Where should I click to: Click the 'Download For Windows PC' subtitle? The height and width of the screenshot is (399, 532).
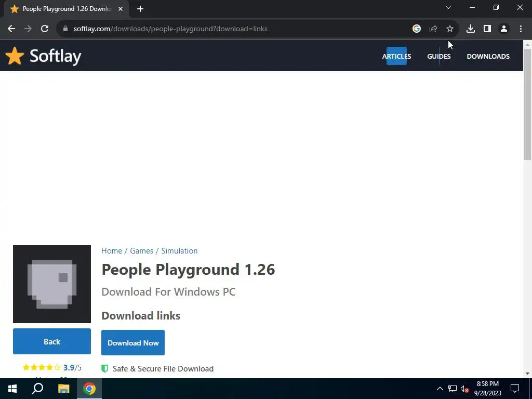(x=169, y=292)
